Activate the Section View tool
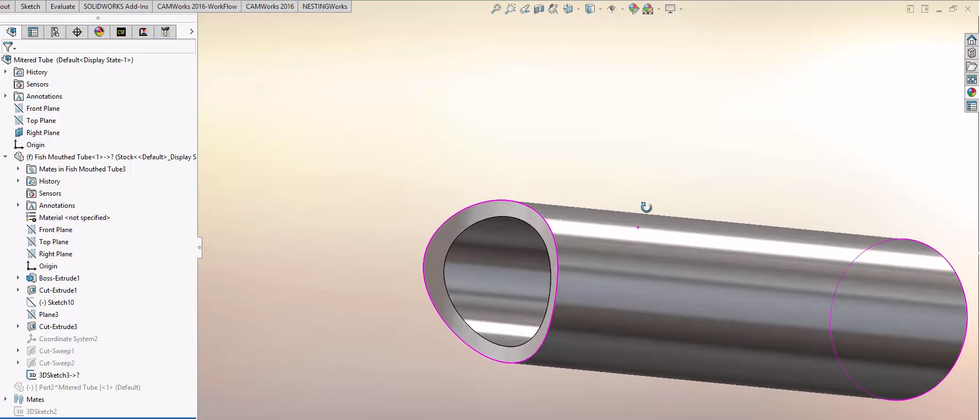The width and height of the screenshot is (980, 420). 539,9
